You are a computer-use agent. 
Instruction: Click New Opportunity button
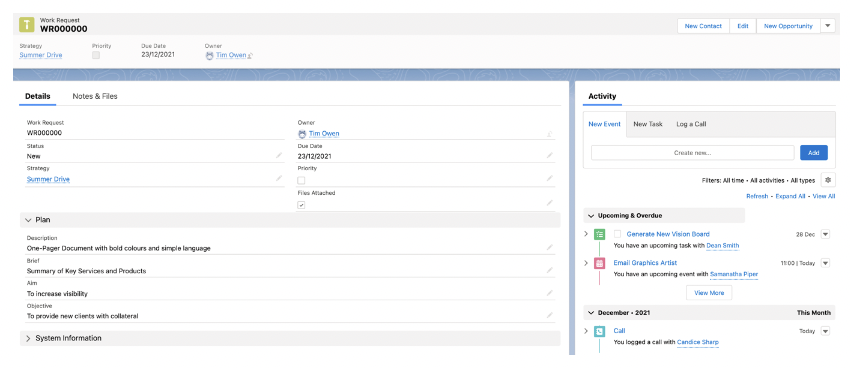coord(788,25)
